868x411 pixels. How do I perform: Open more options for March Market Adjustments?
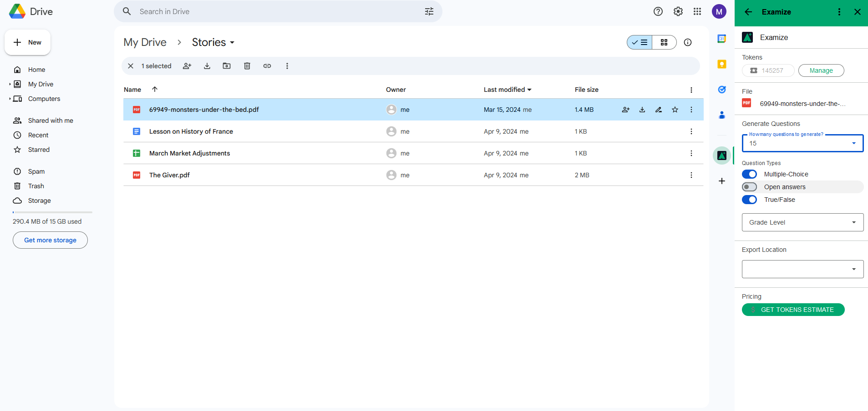691,153
